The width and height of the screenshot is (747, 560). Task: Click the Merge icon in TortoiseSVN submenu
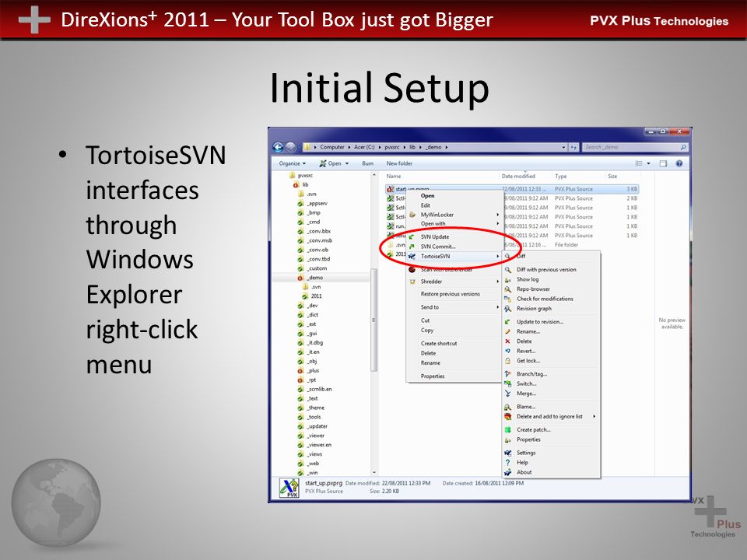click(508, 394)
